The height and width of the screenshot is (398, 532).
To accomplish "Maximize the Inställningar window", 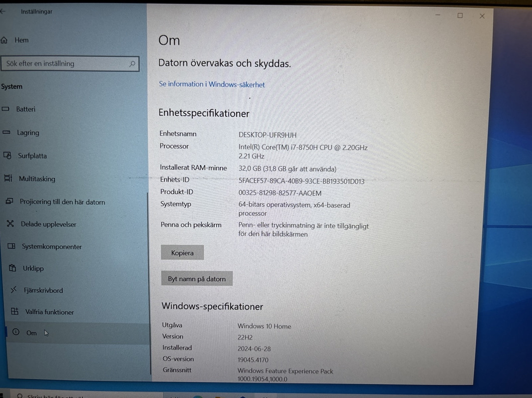I will tap(460, 15).
